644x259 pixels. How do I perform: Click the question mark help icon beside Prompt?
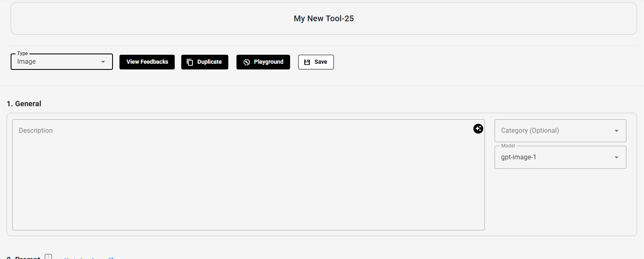coord(48,257)
